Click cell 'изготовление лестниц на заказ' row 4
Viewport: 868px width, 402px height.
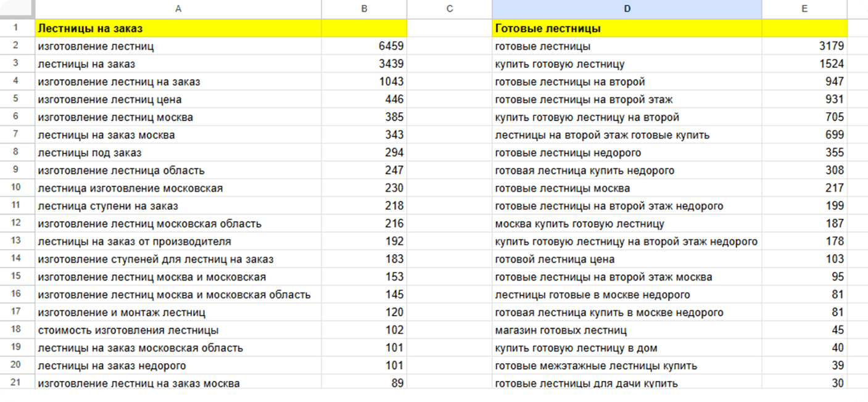tap(178, 81)
